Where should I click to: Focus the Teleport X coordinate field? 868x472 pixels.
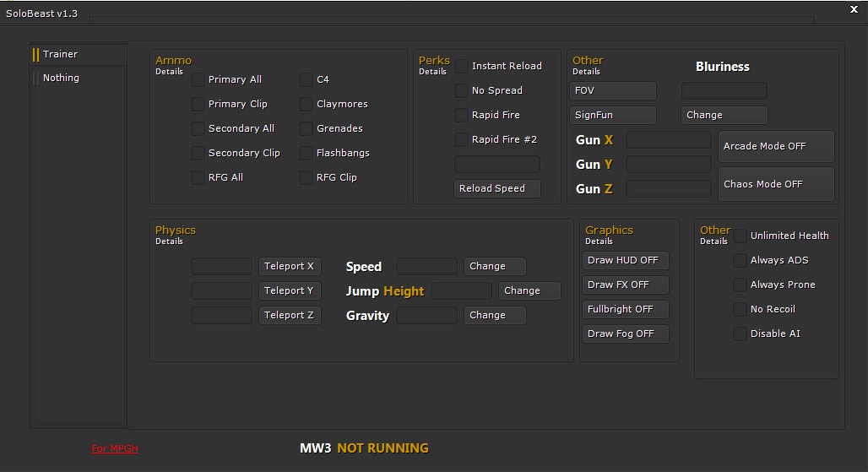pyautogui.click(x=221, y=266)
